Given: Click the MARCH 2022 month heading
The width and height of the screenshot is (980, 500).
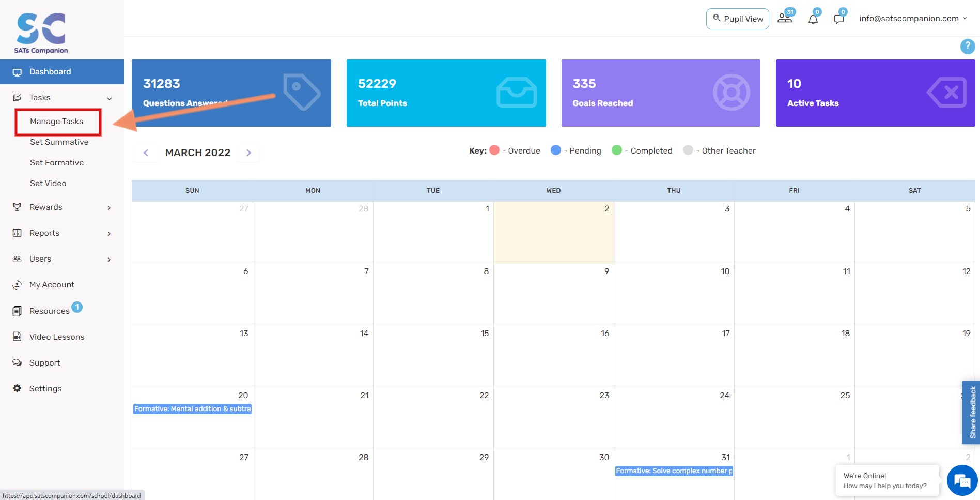Looking at the screenshot, I should pyautogui.click(x=198, y=153).
